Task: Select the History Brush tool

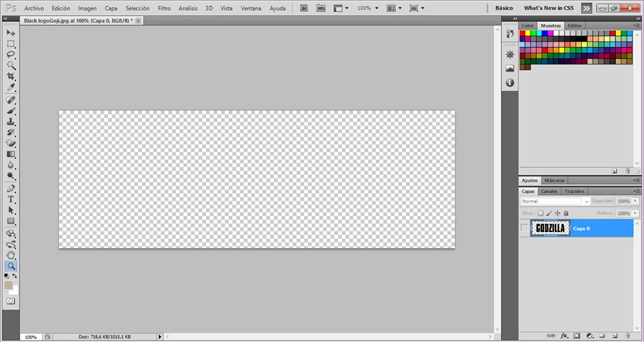Action: [x=11, y=133]
